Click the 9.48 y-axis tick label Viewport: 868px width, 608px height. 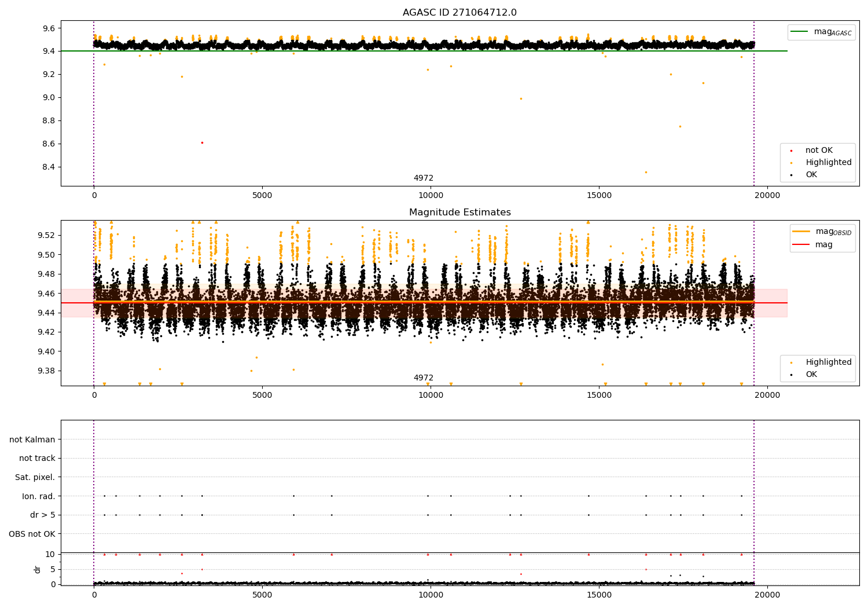coord(46,274)
